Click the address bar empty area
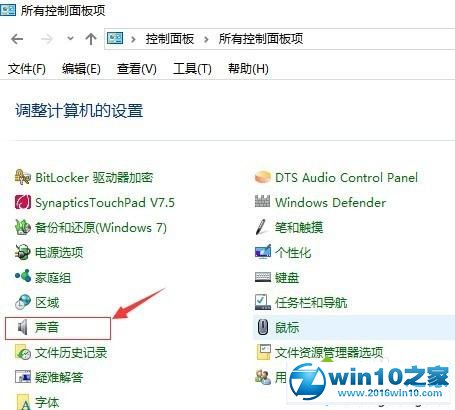This screenshot has width=455, height=410. coord(377,39)
